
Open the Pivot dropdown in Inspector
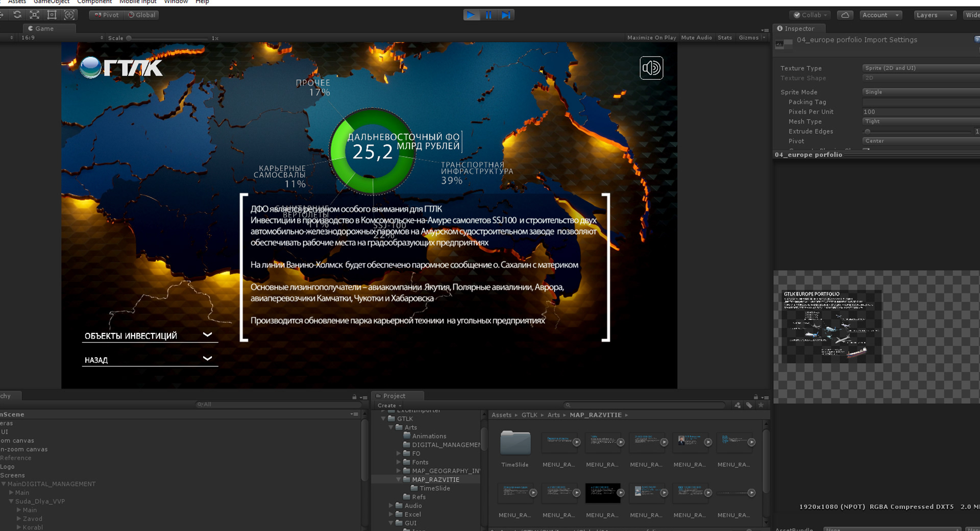point(921,141)
